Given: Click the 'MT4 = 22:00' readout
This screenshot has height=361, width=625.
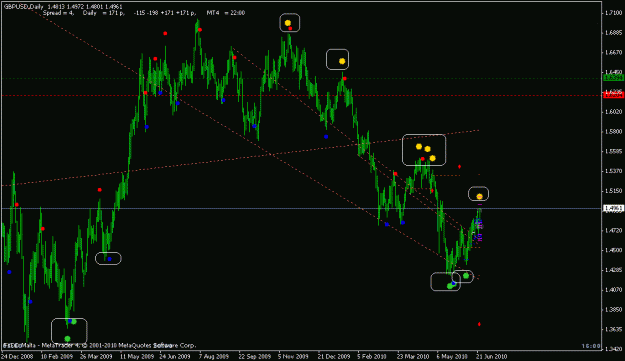Looking at the screenshot, I should coord(226,13).
